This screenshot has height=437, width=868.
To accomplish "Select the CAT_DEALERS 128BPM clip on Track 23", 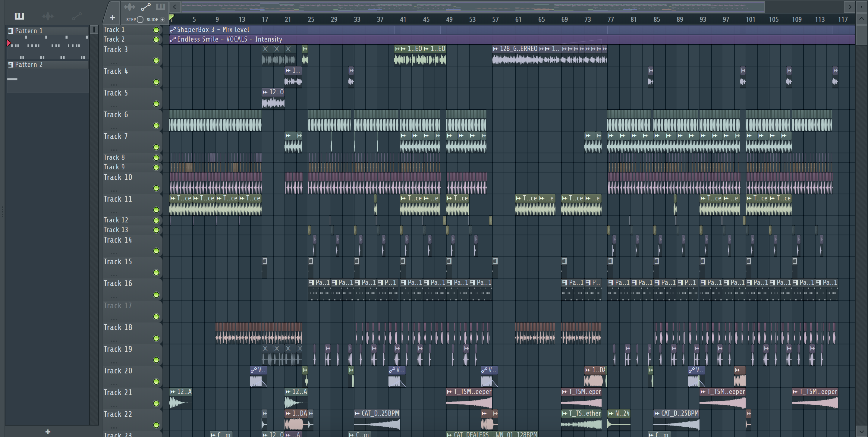I will 492,434.
